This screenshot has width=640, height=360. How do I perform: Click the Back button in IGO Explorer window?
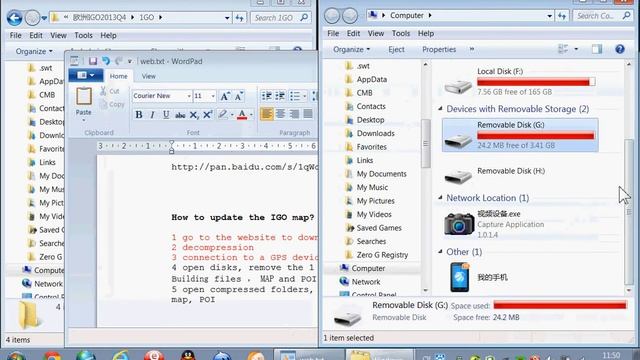pyautogui.click(x=15, y=18)
